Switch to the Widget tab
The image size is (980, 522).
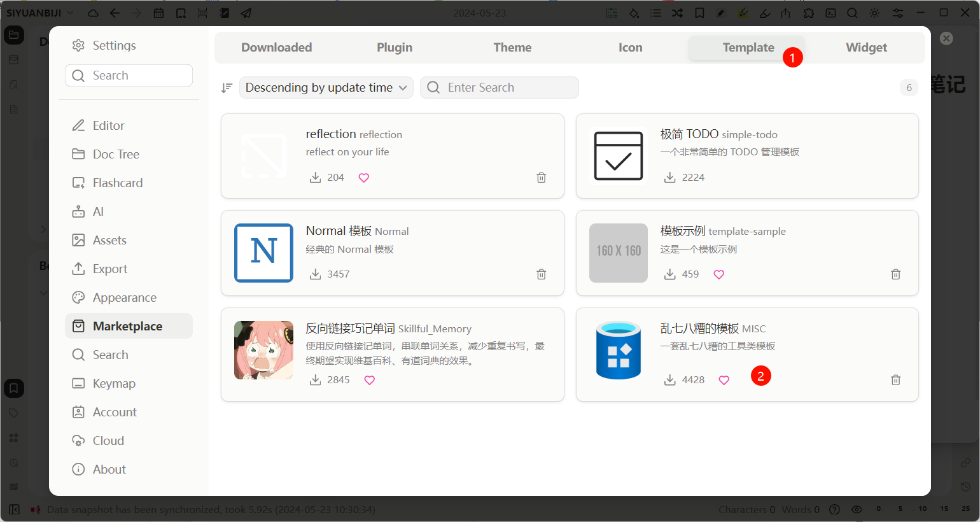click(x=866, y=48)
